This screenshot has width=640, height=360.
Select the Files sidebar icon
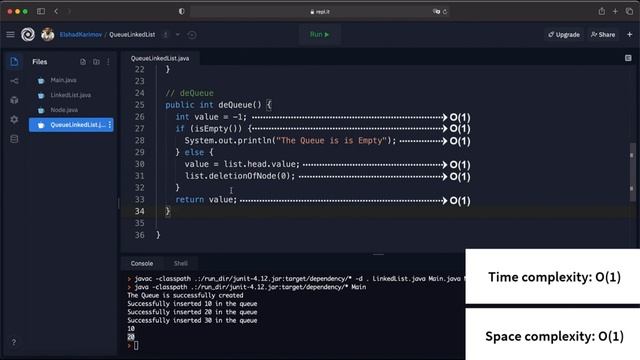click(14, 62)
